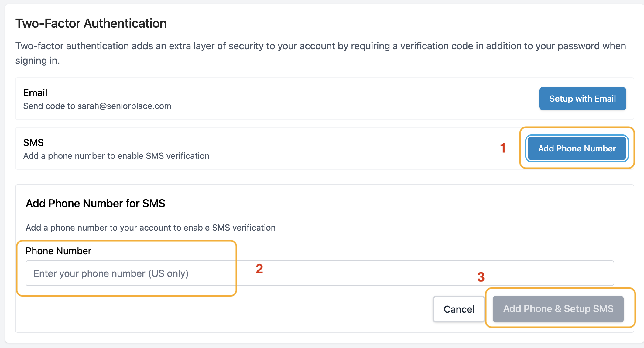Click the Email method label
The image size is (644, 348).
click(x=35, y=93)
